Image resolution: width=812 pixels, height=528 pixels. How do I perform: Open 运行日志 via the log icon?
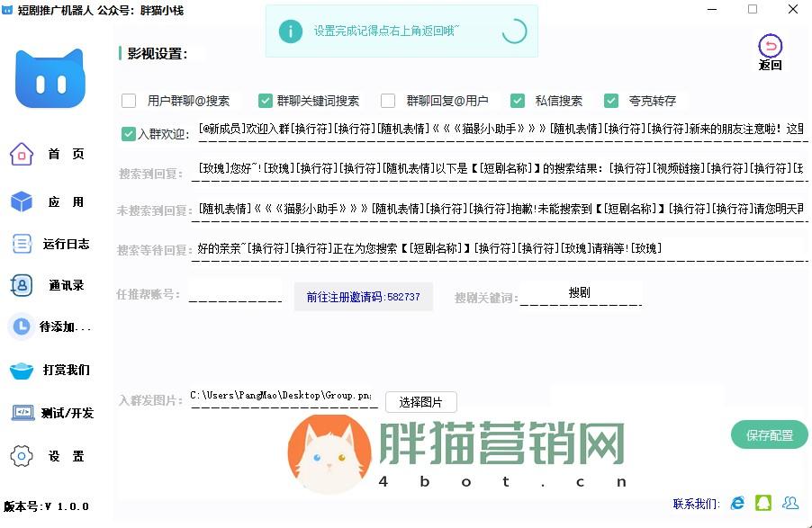[x=20, y=244]
